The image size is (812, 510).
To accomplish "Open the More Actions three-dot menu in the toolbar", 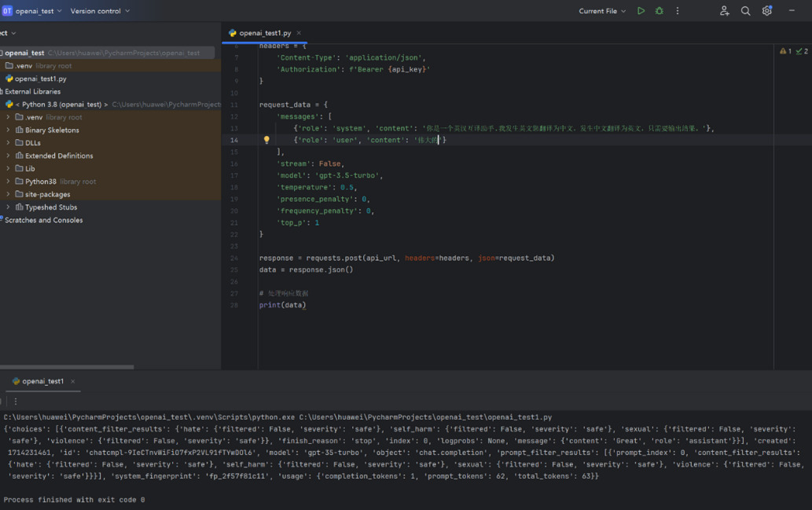I will click(678, 11).
